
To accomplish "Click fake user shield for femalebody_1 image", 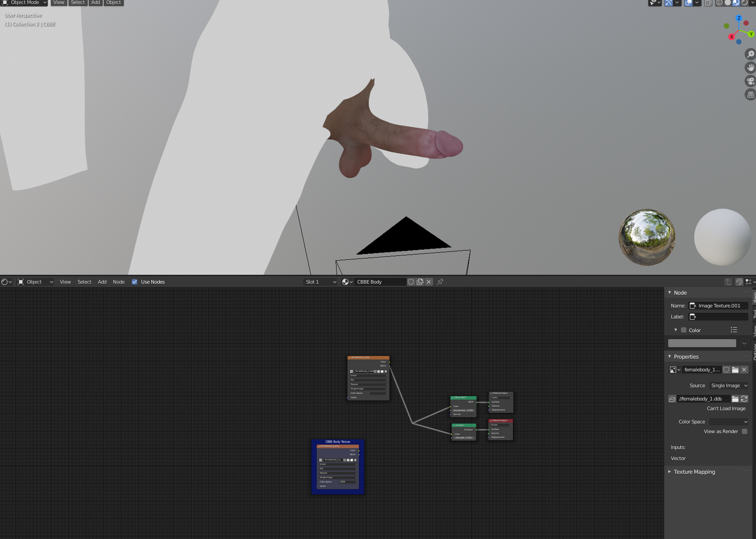I will [x=727, y=370].
